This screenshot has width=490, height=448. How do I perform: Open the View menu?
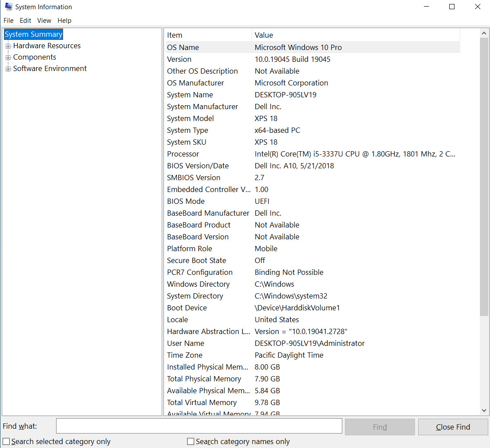44,21
